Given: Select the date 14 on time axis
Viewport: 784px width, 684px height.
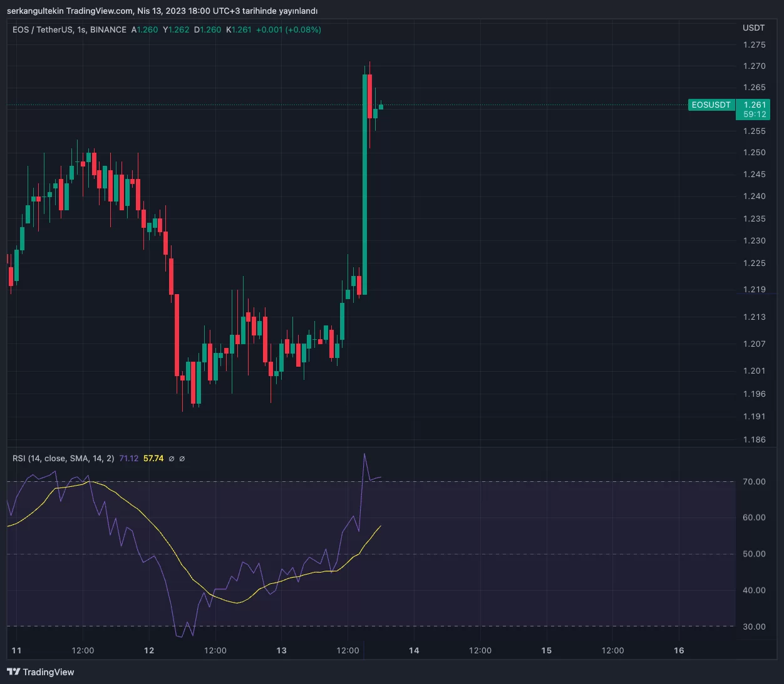Looking at the screenshot, I should tap(414, 650).
